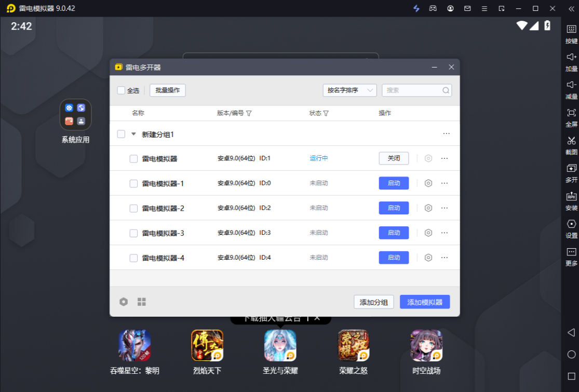Click the 安装 APK install icon
This screenshot has width=579, height=392.
[x=571, y=196]
